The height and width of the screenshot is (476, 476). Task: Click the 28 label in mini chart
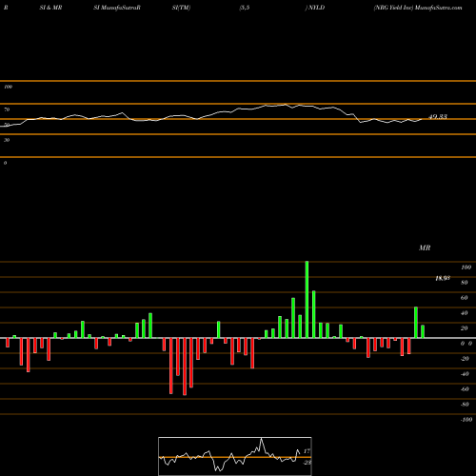pyautogui.click(x=307, y=463)
